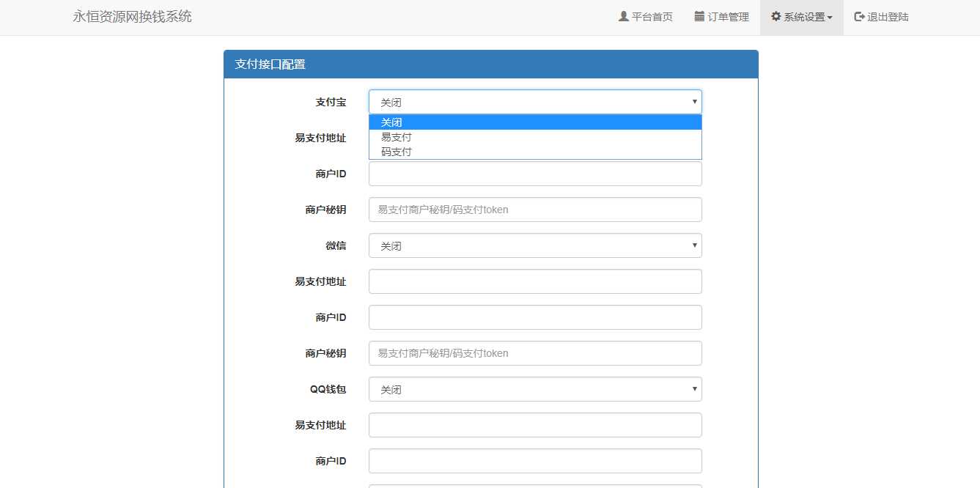Click the 易支付地址 field under 微信

click(x=534, y=281)
